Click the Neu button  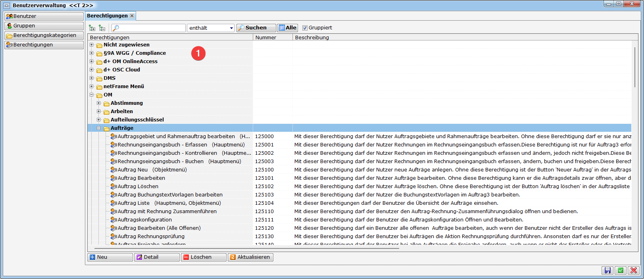click(110, 257)
